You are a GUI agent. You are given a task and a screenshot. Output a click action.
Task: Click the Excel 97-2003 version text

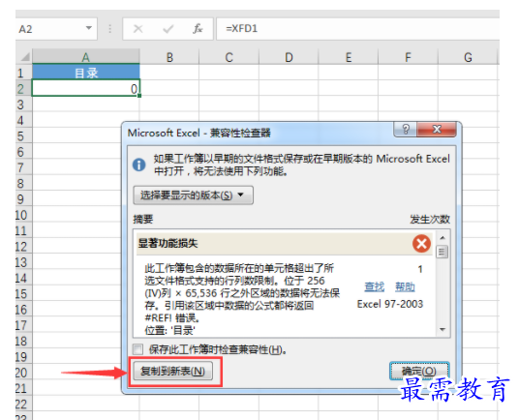pyautogui.click(x=390, y=304)
